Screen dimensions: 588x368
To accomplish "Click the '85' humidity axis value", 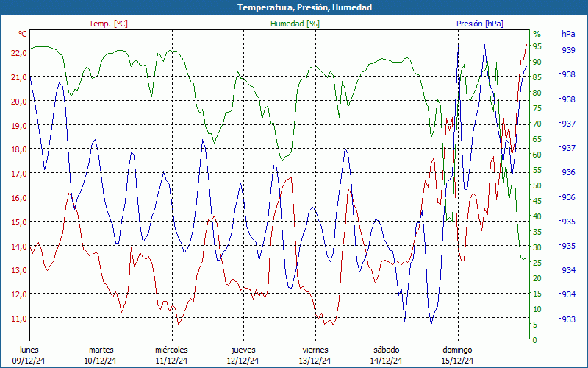I will click(537, 77).
